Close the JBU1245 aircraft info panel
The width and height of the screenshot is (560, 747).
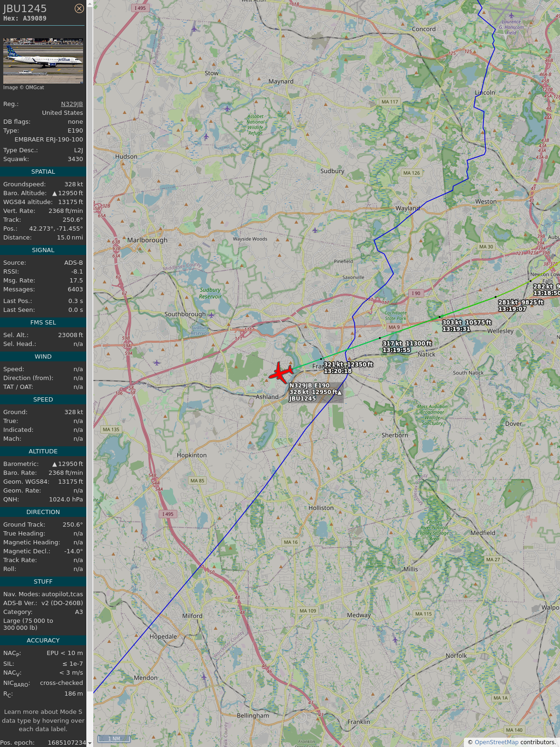click(x=79, y=8)
